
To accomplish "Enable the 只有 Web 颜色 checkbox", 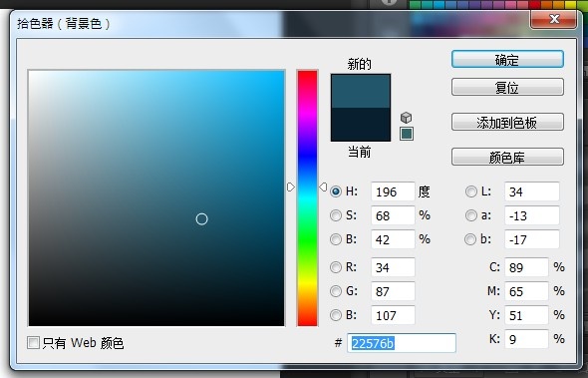I will pos(33,343).
